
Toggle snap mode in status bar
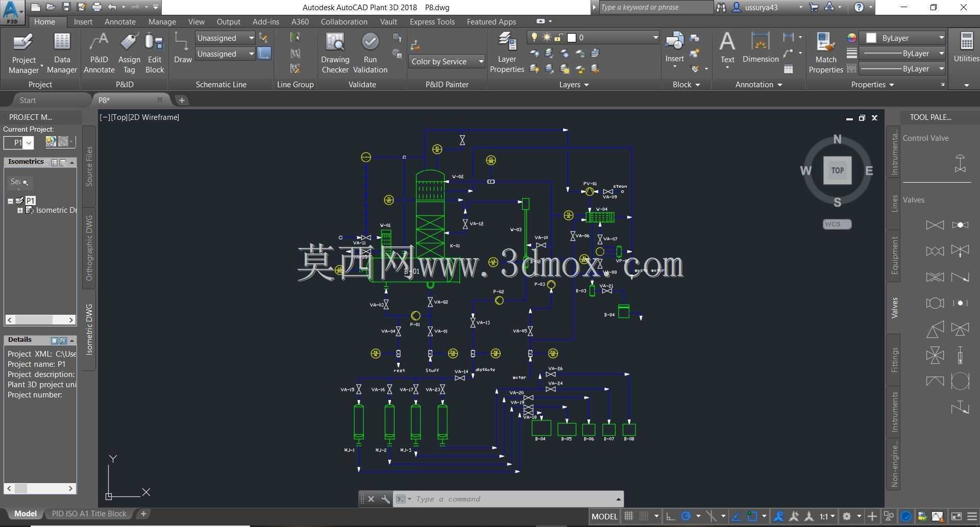[x=644, y=516]
